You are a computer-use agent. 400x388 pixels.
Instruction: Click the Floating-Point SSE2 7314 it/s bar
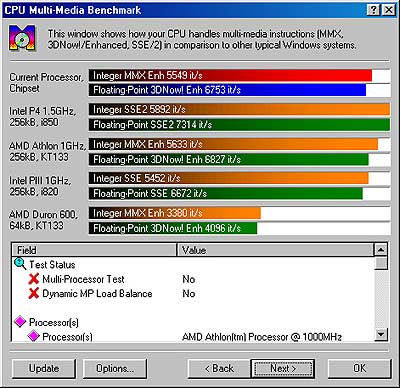(x=239, y=125)
